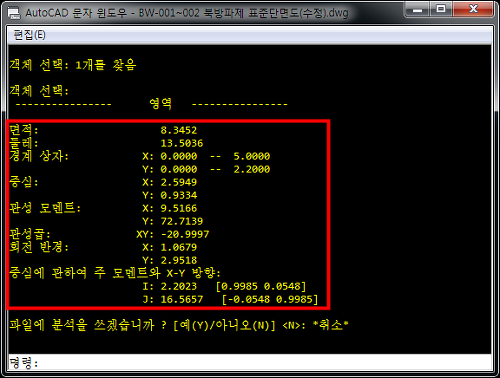Maximize the AutoCAD text window
This screenshot has height=378, width=500.
(x=441, y=9)
